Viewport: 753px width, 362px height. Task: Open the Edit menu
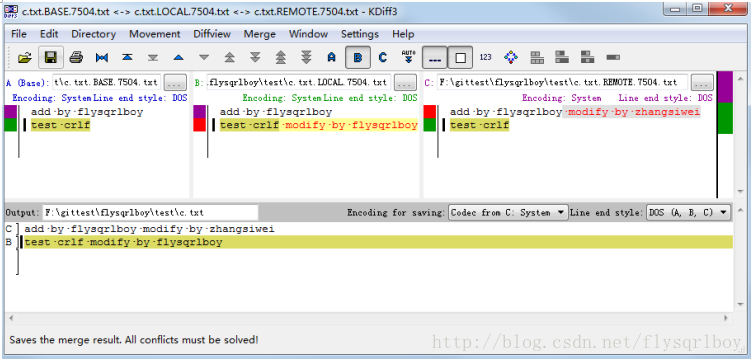tap(49, 34)
